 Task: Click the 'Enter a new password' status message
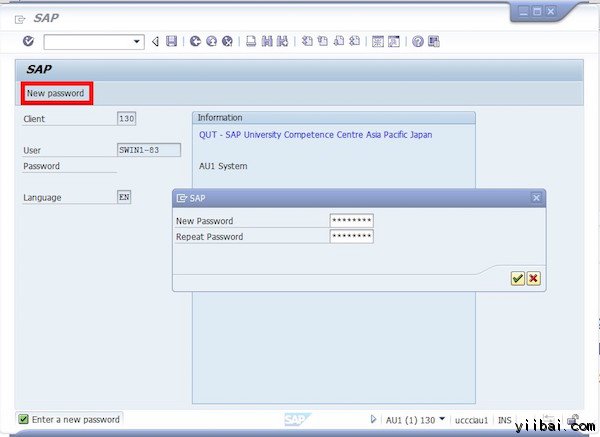75,420
